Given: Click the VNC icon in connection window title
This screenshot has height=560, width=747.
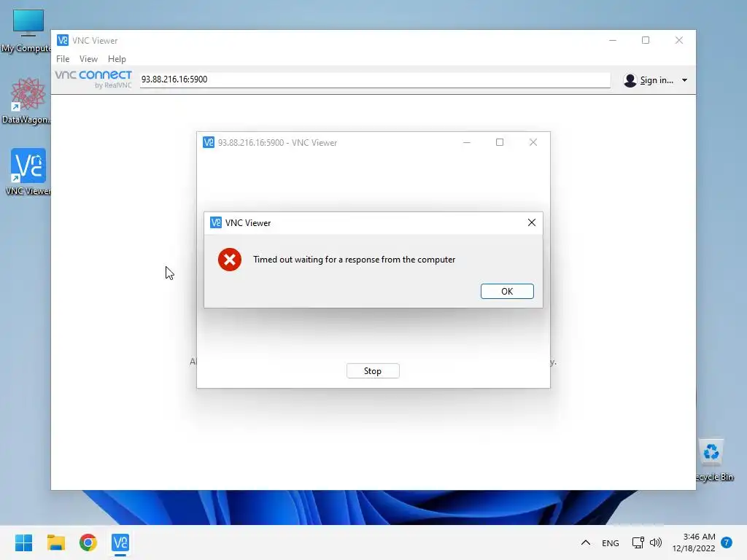Looking at the screenshot, I should (209, 142).
